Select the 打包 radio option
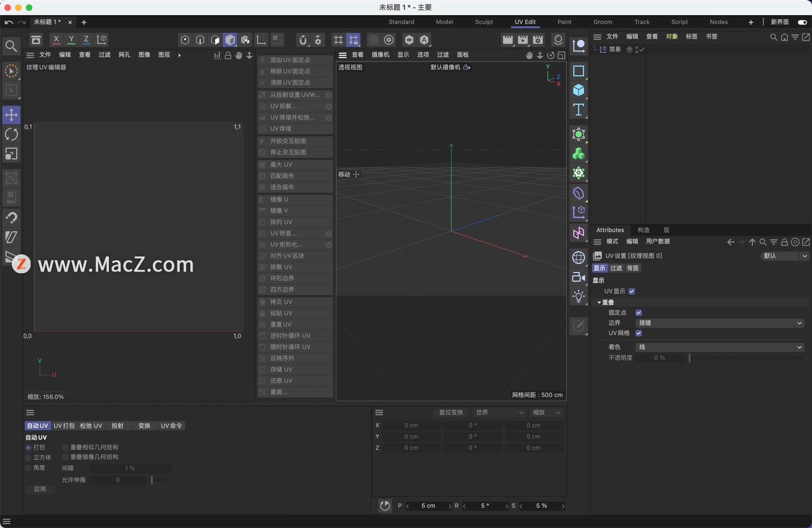 (x=28, y=448)
